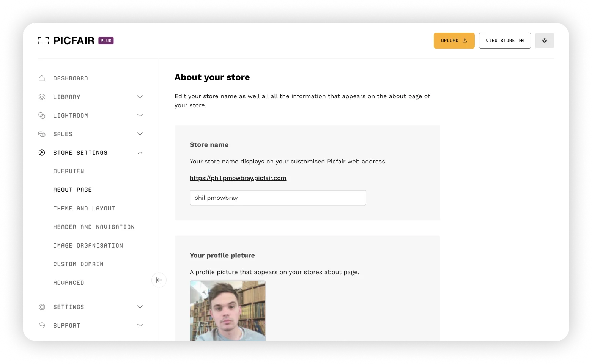This screenshot has width=592, height=364.
Task: Click the eye icon in View Store
Action: 521,41
